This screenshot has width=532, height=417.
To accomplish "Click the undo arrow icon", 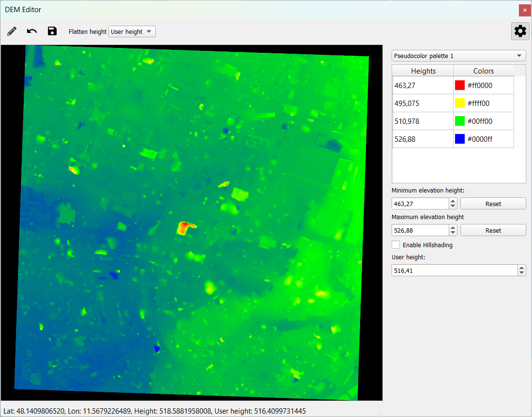I will (32, 31).
